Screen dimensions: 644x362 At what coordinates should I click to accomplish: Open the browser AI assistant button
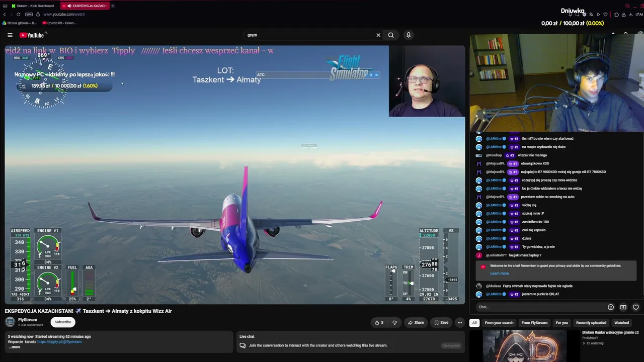(639, 15)
